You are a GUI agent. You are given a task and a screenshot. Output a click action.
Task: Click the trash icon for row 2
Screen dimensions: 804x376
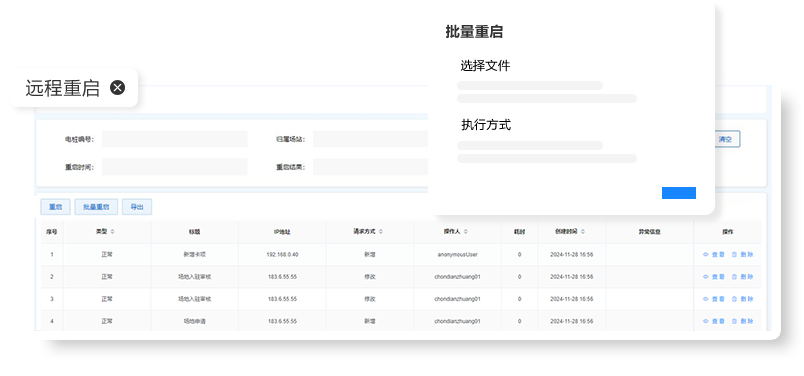coord(734,276)
